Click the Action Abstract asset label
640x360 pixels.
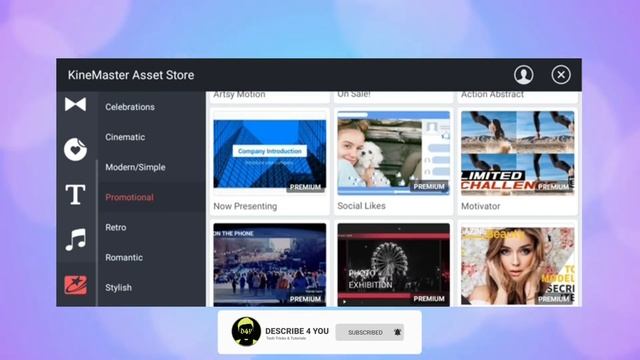(492, 95)
